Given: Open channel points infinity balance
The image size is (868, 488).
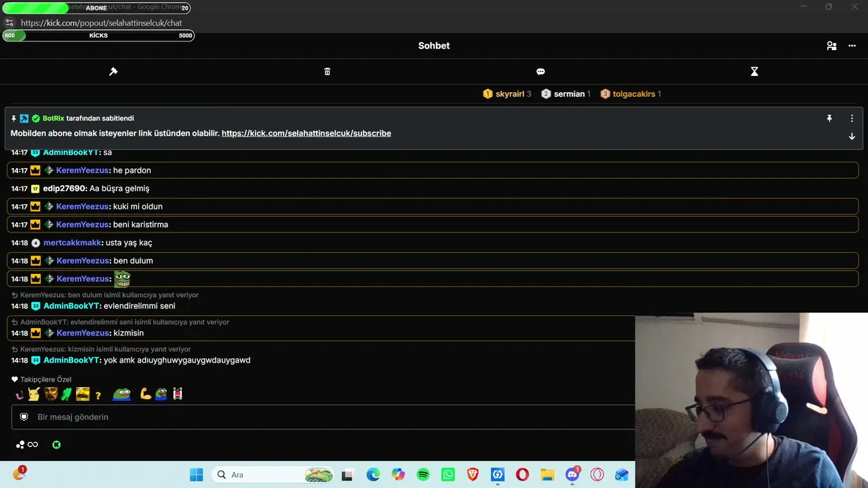Looking at the screenshot, I should pyautogui.click(x=27, y=445).
